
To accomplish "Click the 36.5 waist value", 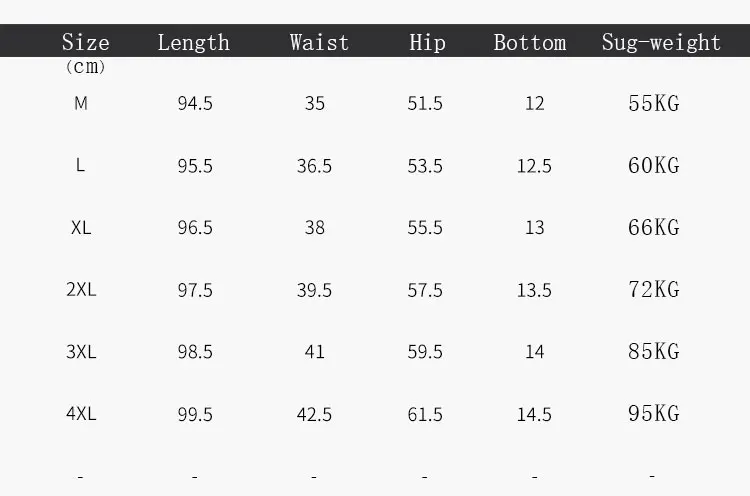I will coord(314,166).
